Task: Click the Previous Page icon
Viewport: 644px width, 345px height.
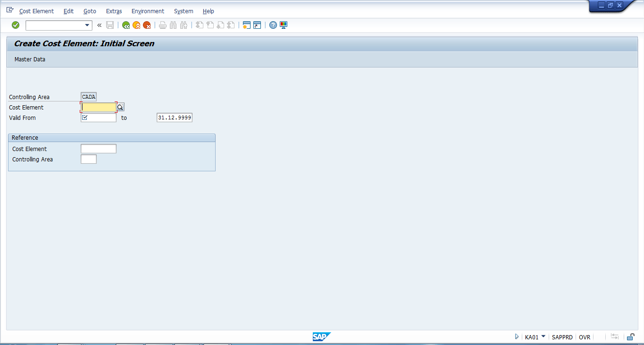Action: coord(210,25)
